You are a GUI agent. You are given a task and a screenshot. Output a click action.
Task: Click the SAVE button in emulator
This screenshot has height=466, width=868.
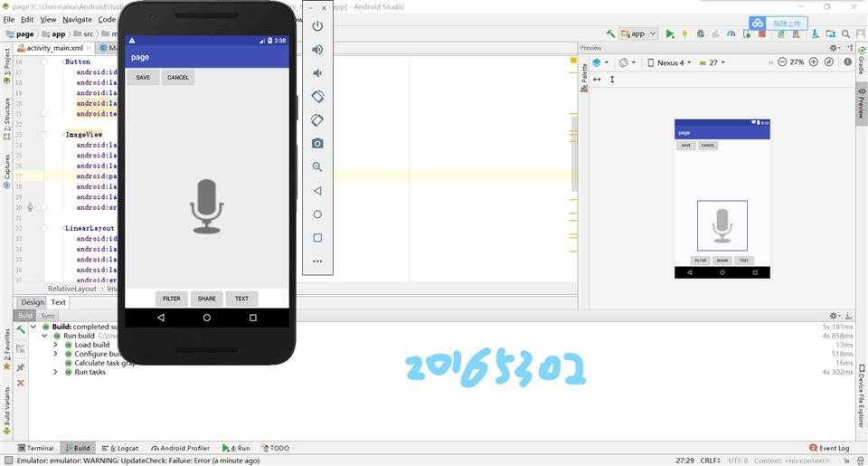point(143,78)
